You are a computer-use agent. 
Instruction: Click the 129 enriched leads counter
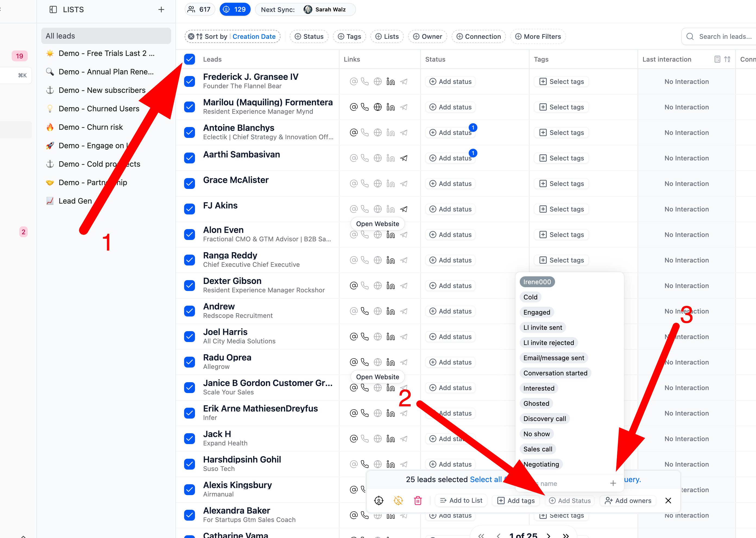(x=235, y=10)
